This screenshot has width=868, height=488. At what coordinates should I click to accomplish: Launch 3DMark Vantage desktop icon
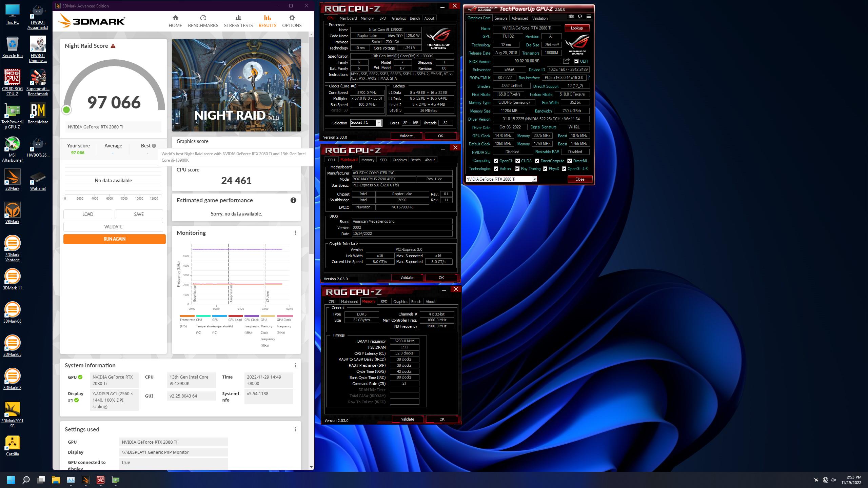pos(13,248)
